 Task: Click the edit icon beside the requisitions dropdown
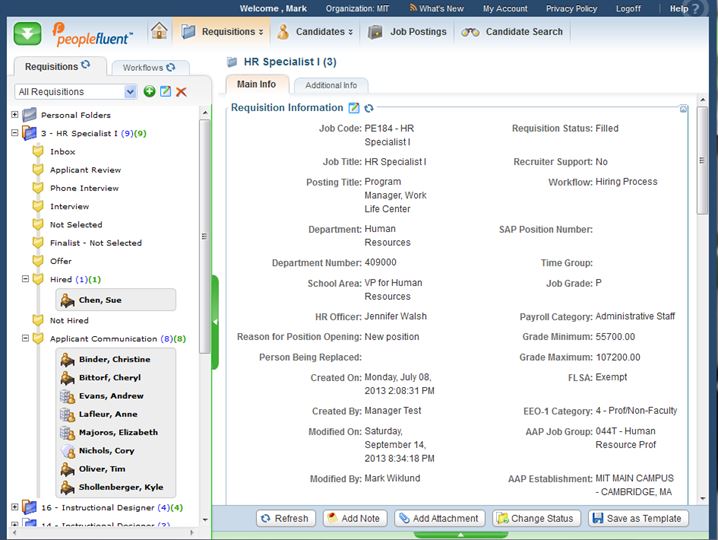[165, 92]
